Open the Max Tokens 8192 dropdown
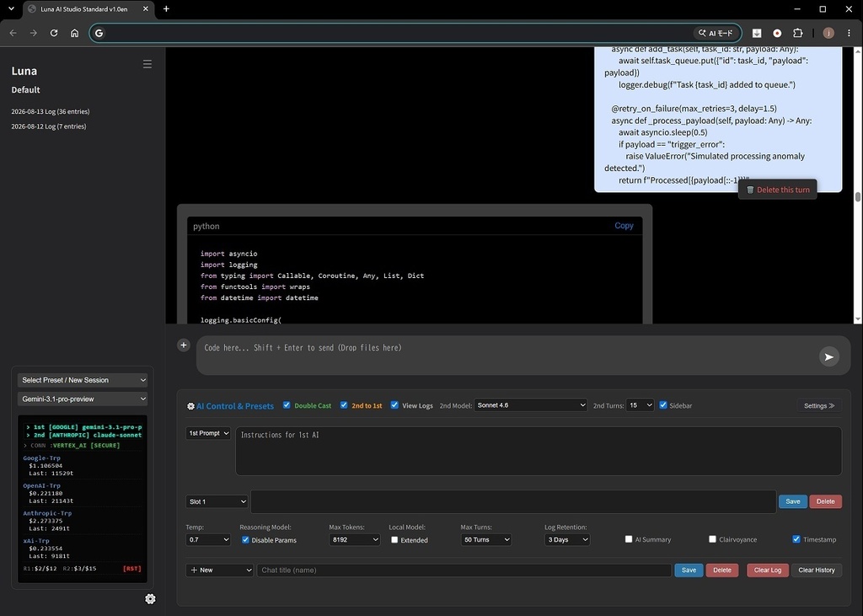This screenshot has width=863, height=616. coord(355,540)
